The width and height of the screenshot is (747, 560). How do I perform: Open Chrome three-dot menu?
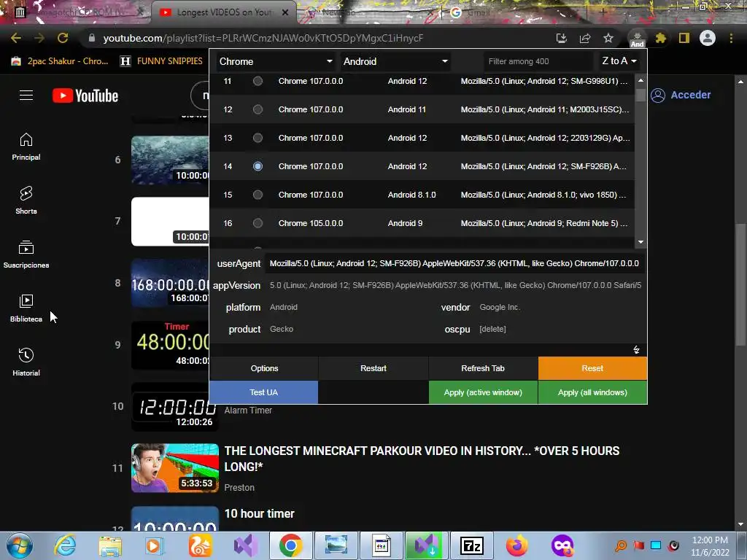[731, 38]
